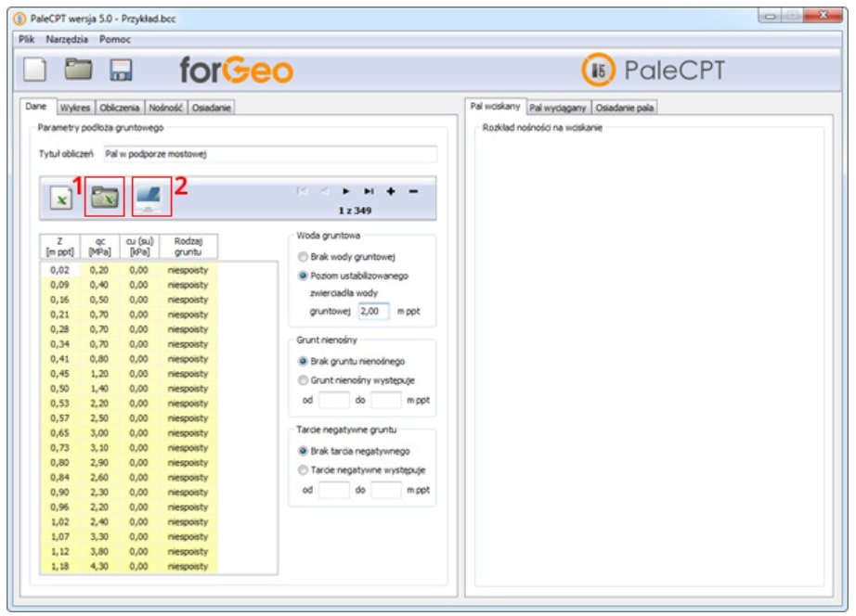Switch to the Wykres tab
The height and width of the screenshot is (616, 856).
tap(76, 108)
